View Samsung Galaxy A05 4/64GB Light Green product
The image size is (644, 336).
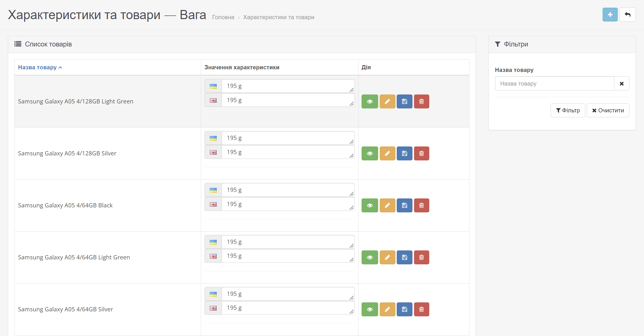[370, 257]
